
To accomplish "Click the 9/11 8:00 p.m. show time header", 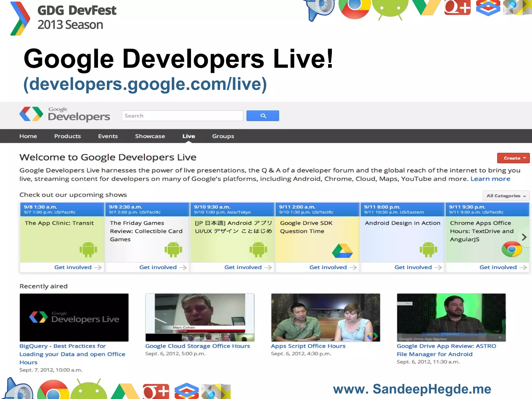I will click(402, 209).
